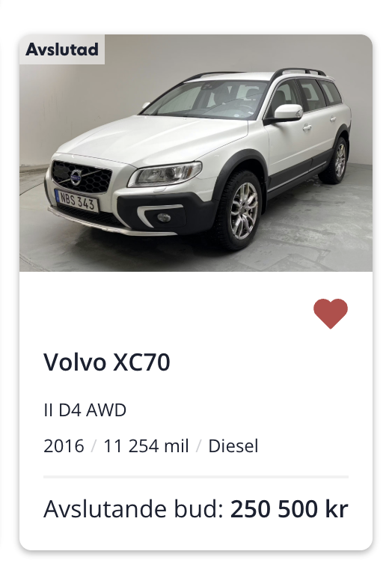Open the Volvo XC70 listing title
The image size is (392, 581).
(107, 362)
